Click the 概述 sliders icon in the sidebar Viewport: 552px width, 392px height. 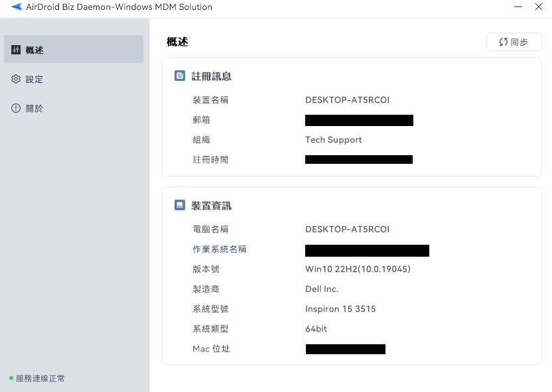coord(16,50)
